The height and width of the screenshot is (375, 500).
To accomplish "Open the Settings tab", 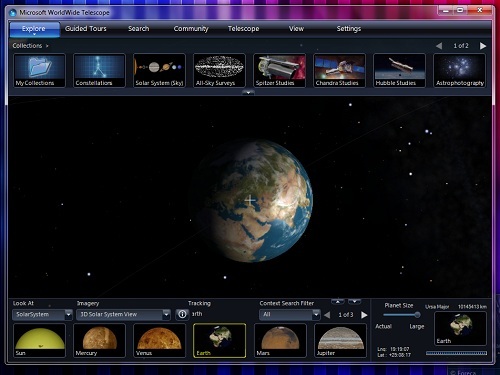I will click(x=349, y=29).
